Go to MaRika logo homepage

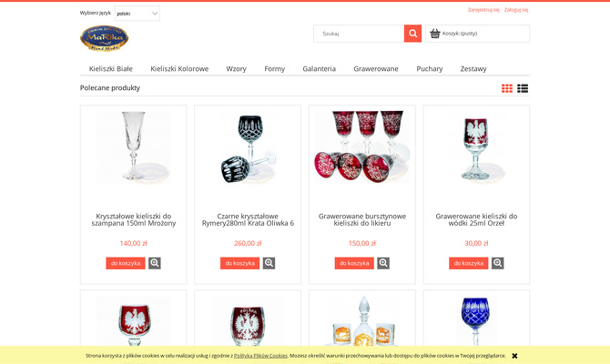point(105,38)
